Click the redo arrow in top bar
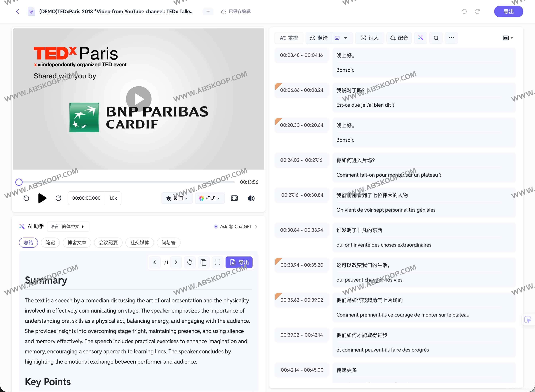The width and height of the screenshot is (535, 392). [477, 11]
